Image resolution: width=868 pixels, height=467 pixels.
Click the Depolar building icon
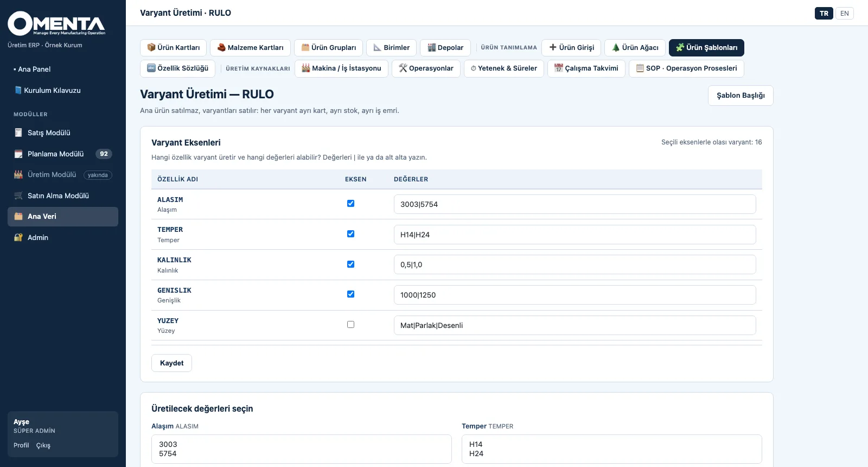[x=432, y=47]
